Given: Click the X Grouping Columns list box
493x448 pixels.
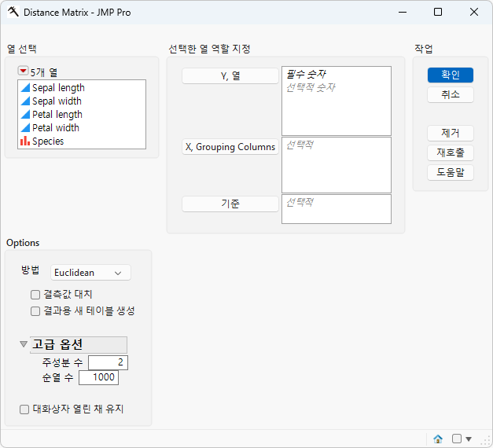Looking at the screenshot, I should coord(337,165).
